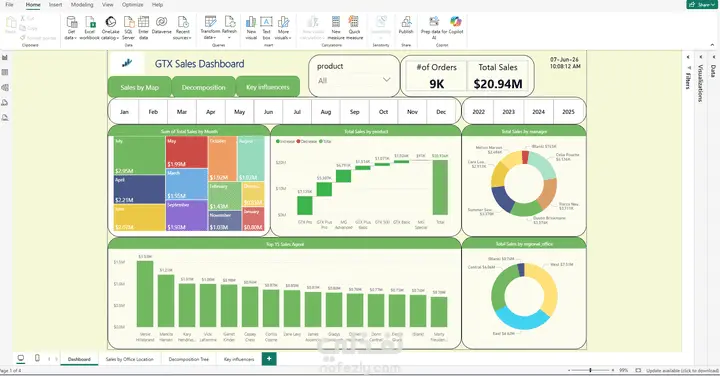Click the Sales by Map button
Viewport: 720px width, 376px height.
140,87
